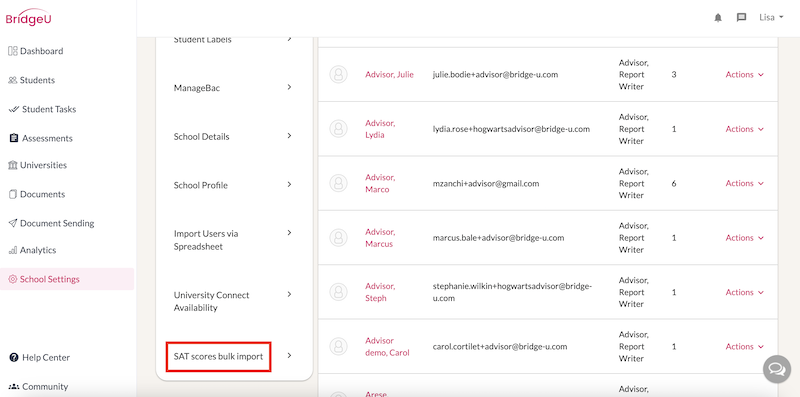Click Marco Advisor's avatar icon
The height and width of the screenshot is (397, 800).
click(338, 183)
